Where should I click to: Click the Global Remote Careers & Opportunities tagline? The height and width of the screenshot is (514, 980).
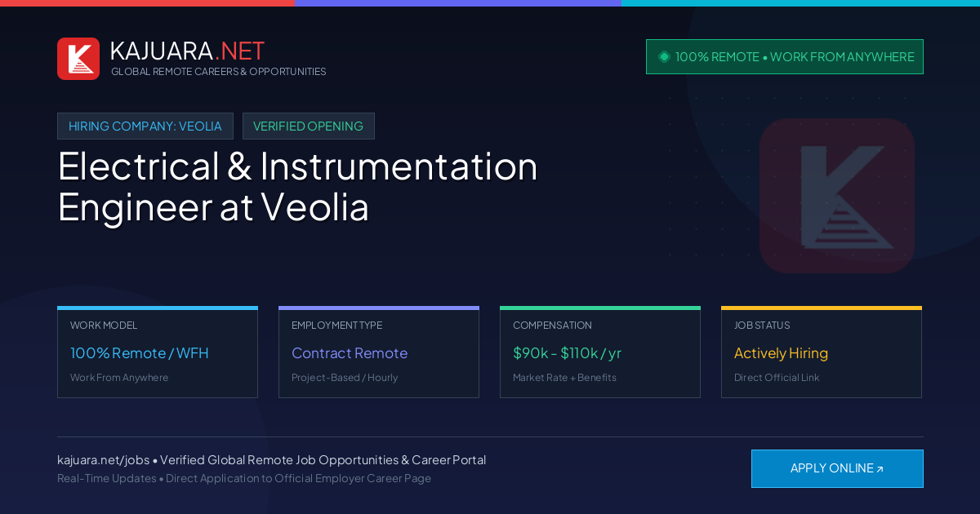(218, 72)
